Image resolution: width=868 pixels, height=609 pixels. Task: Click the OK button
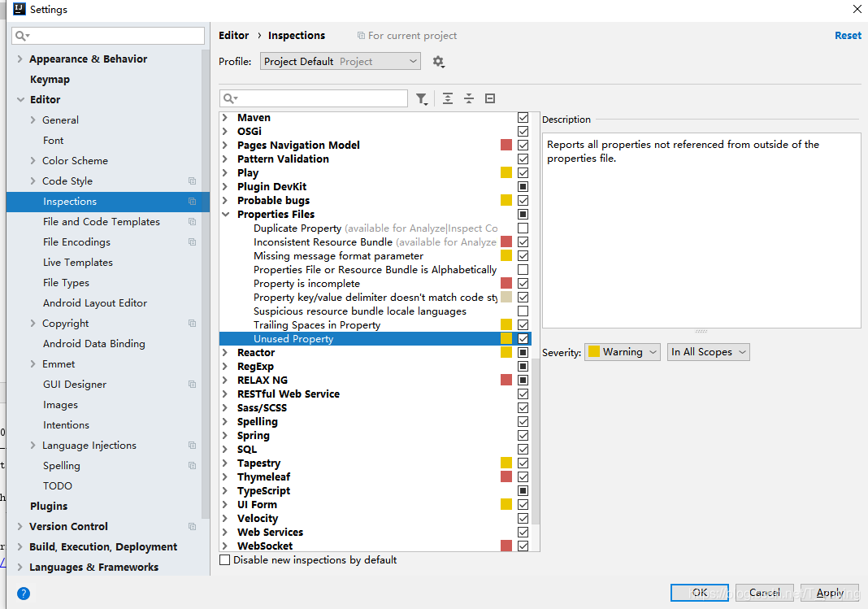tap(700, 593)
